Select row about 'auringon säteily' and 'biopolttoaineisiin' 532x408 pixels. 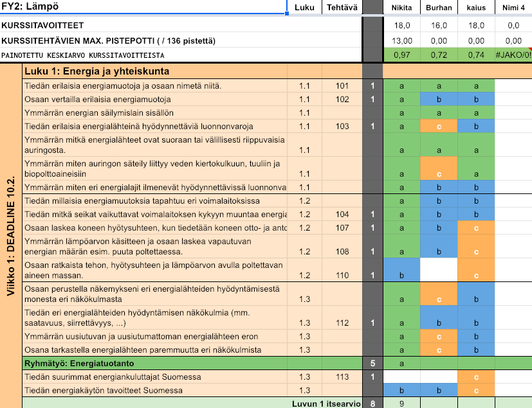(x=155, y=168)
